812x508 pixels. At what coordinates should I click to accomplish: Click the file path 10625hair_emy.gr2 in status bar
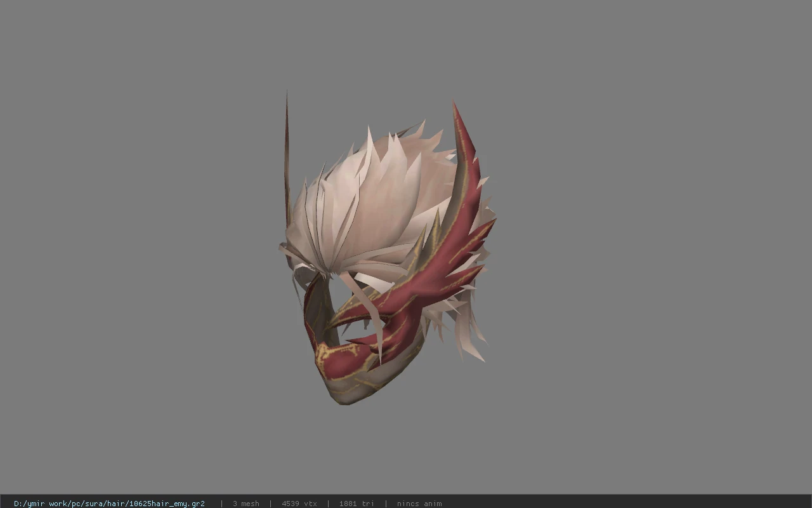pos(109,504)
